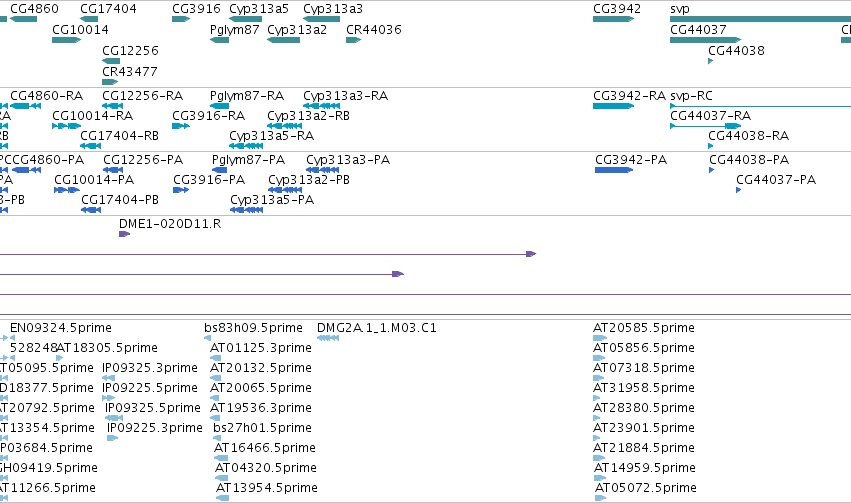Select the Pglym87-PA protein label
Viewport: 851px width, 503px height.
coord(248,160)
